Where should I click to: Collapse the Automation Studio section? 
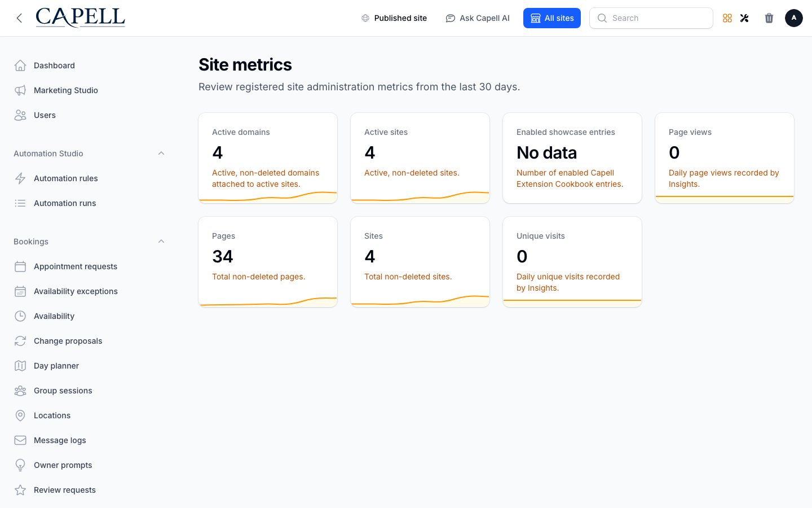[x=161, y=154]
